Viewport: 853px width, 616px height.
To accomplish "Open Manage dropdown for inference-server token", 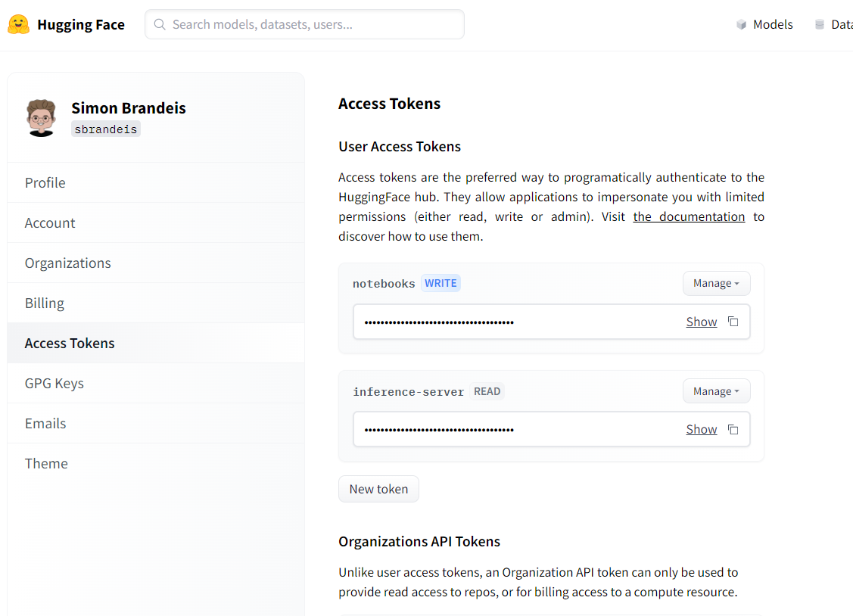I will click(x=717, y=391).
